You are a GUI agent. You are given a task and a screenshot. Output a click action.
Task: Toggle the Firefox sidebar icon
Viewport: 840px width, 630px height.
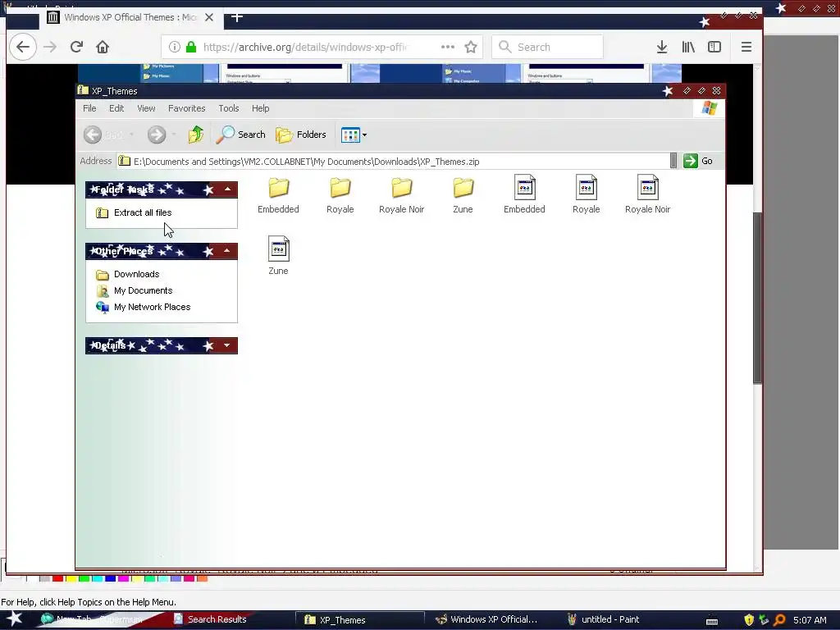714,47
